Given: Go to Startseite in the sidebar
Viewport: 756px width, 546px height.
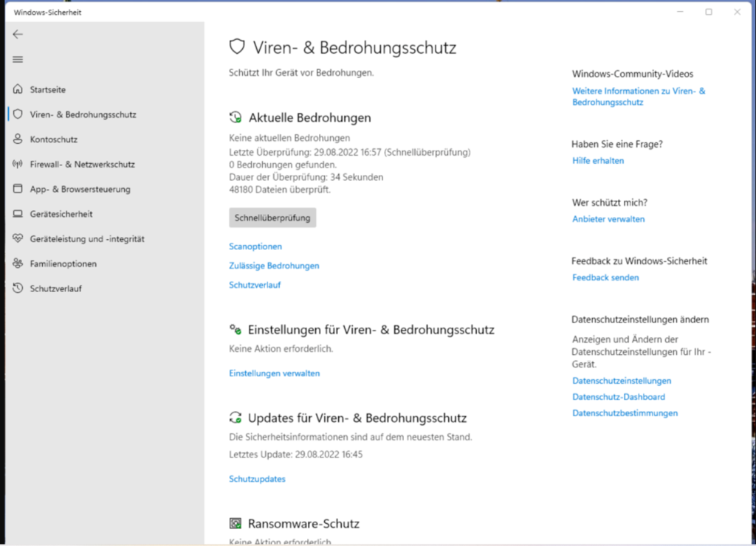Looking at the screenshot, I should pyautogui.click(x=48, y=89).
